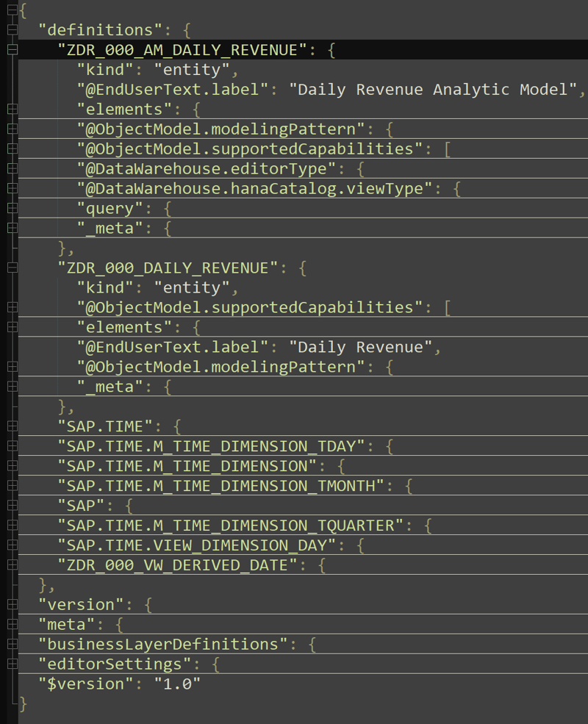The width and height of the screenshot is (588, 724).
Task: Expand "SAP.TIME.M_TIME_DIMENSION_TMONTH" fold
Action: pyautogui.click(x=12, y=486)
